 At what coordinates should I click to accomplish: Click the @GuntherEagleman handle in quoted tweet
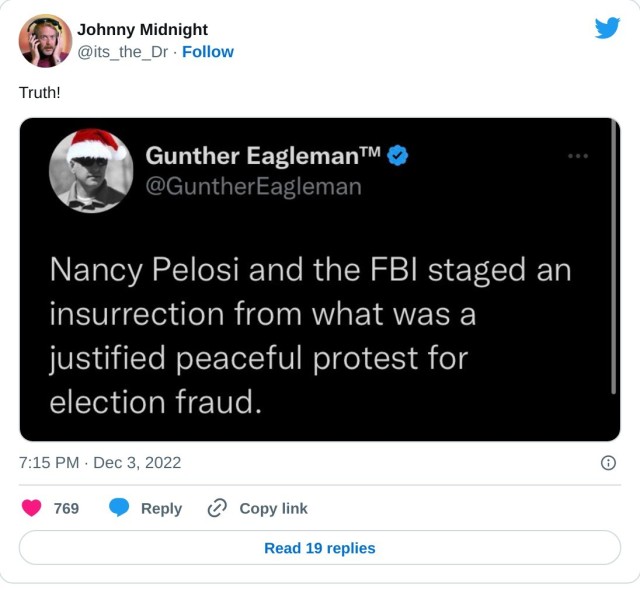pos(253,186)
